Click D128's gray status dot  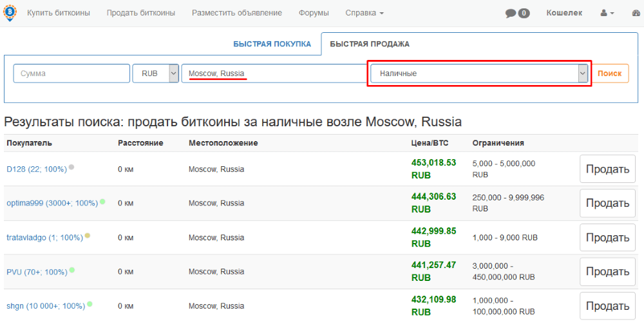pyautogui.click(x=71, y=168)
